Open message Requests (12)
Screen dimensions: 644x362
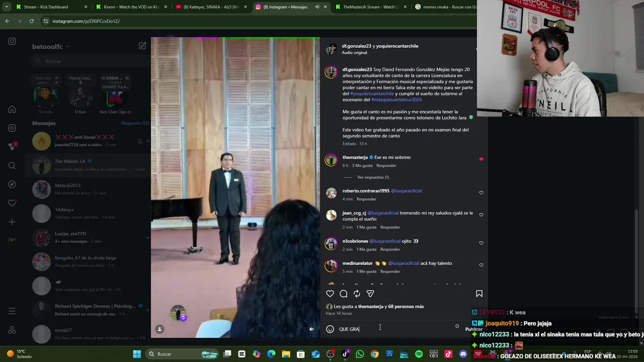tap(134, 123)
